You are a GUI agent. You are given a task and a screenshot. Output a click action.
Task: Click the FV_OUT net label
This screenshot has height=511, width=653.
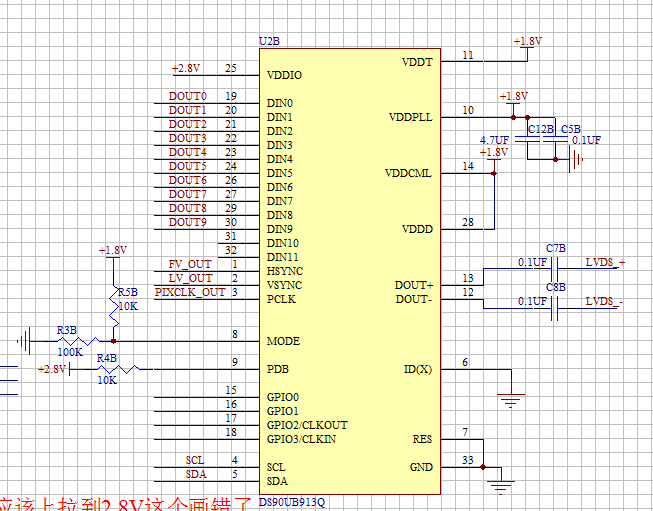coord(190,264)
